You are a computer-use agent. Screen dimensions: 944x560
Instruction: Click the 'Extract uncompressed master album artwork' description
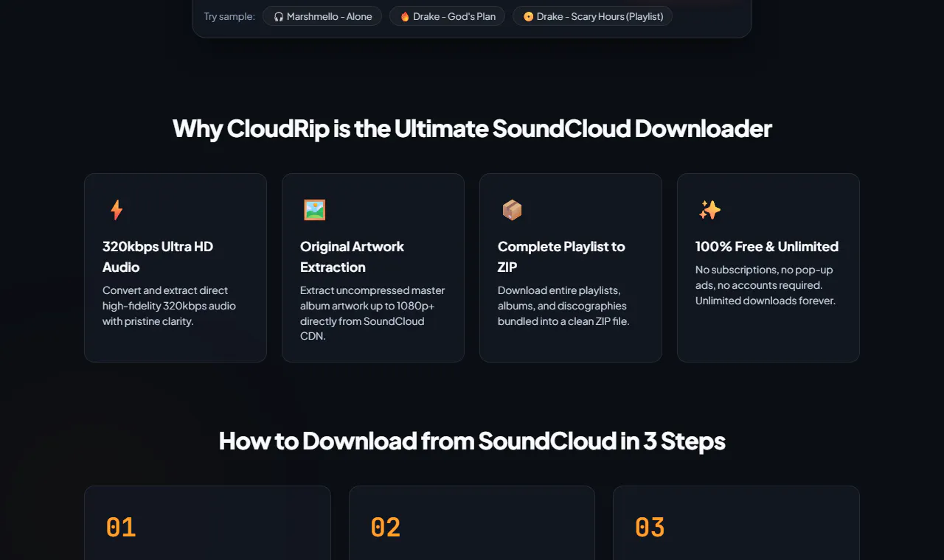tap(372, 313)
